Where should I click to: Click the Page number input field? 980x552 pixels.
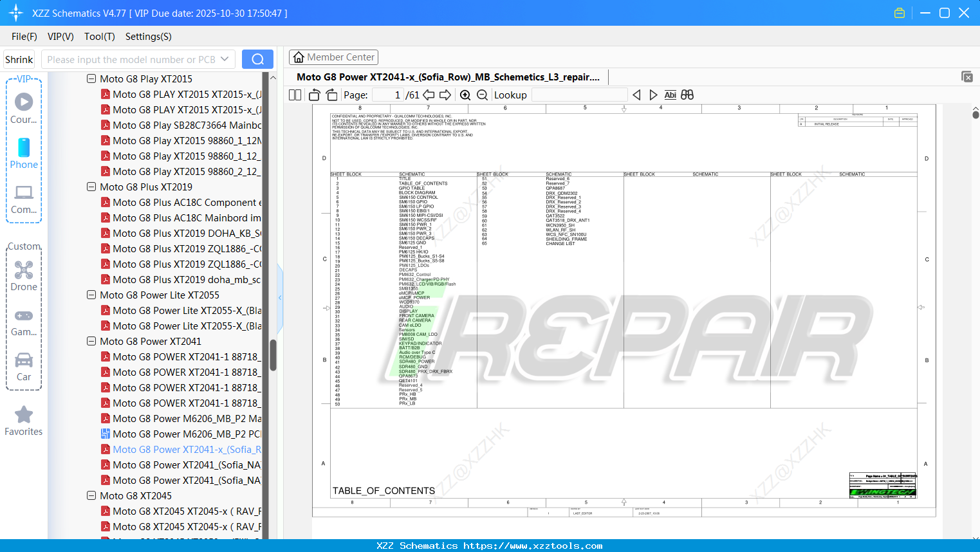[x=388, y=95]
